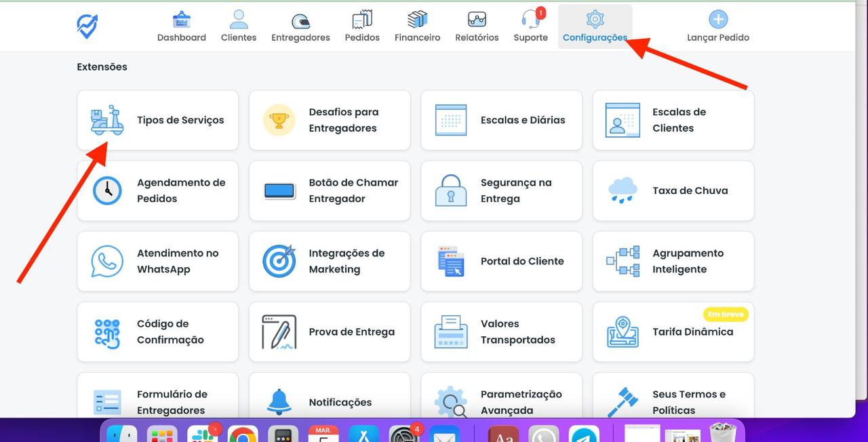Open Relatórios from the top navigation
The width and height of the screenshot is (868, 442).
[x=476, y=25]
